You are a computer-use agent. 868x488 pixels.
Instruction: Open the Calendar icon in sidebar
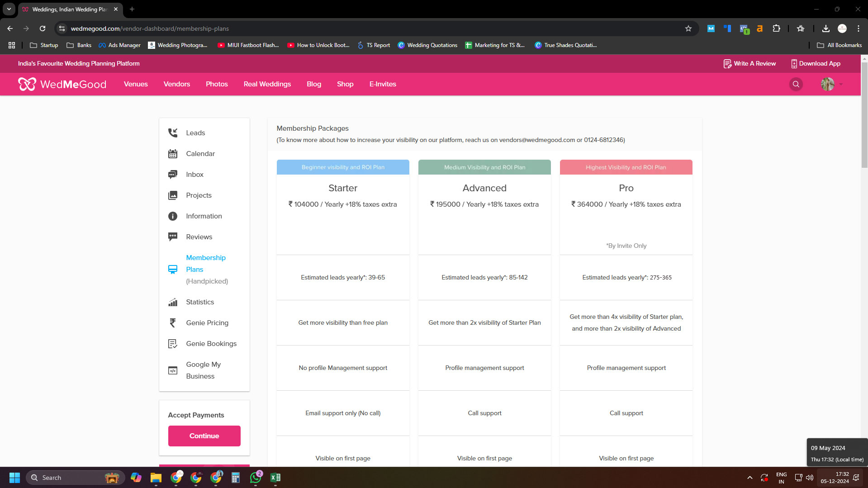pyautogui.click(x=173, y=154)
